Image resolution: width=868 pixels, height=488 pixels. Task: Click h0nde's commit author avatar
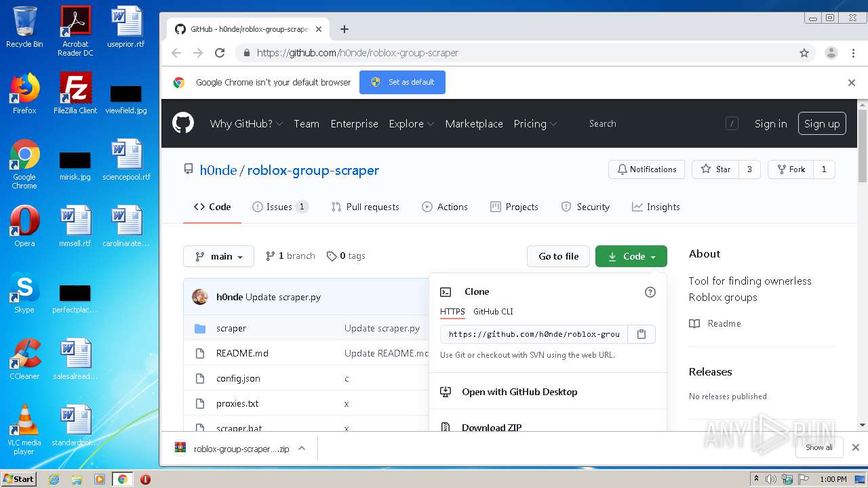[200, 297]
